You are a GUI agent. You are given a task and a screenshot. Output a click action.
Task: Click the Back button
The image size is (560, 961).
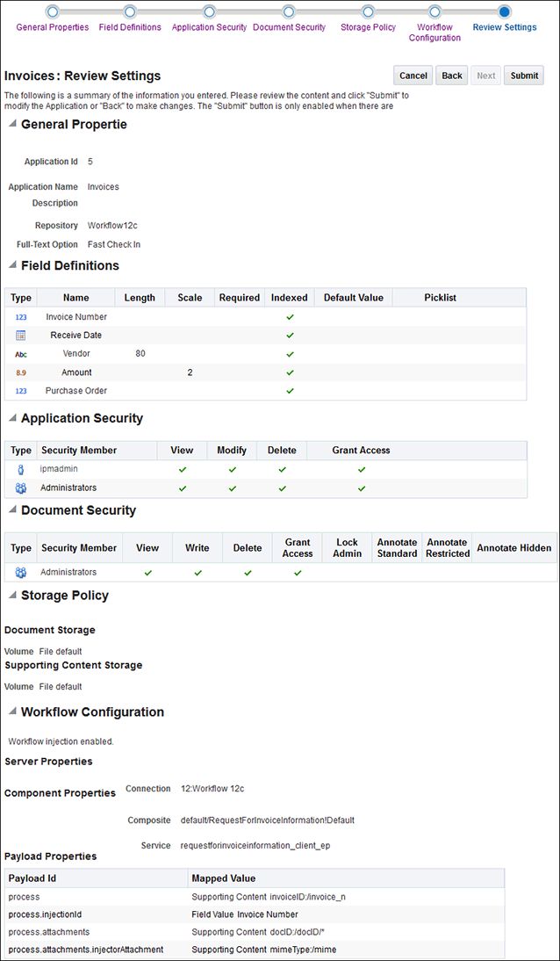452,76
